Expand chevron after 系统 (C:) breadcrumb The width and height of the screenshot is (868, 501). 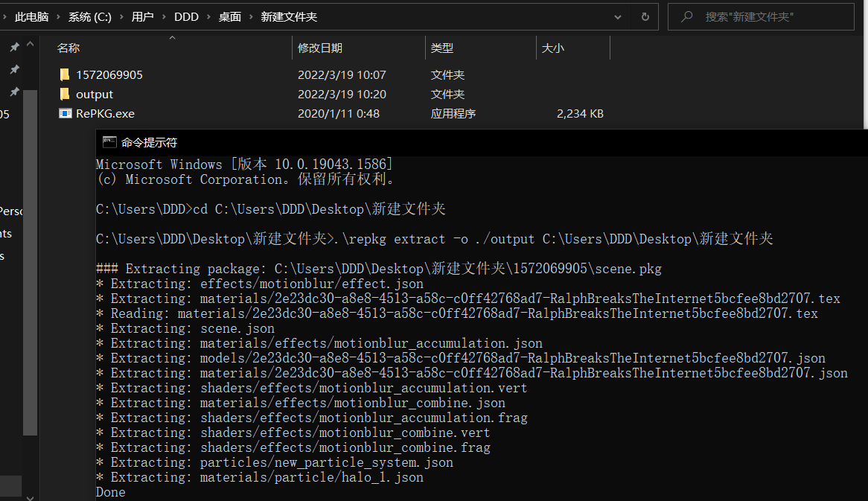(x=121, y=17)
